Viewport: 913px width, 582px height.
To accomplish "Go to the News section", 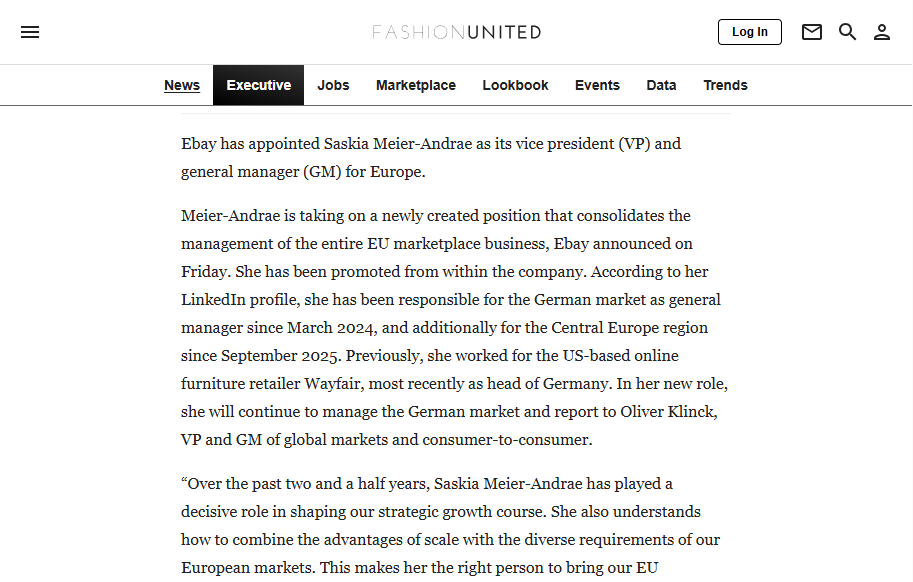I will coord(182,85).
